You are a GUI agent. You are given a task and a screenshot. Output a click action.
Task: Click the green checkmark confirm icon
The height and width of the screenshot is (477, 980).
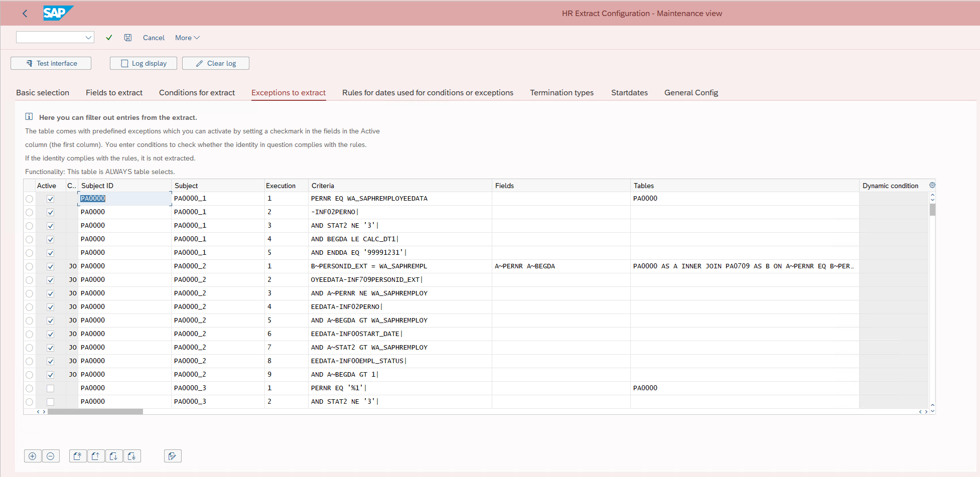coord(109,38)
